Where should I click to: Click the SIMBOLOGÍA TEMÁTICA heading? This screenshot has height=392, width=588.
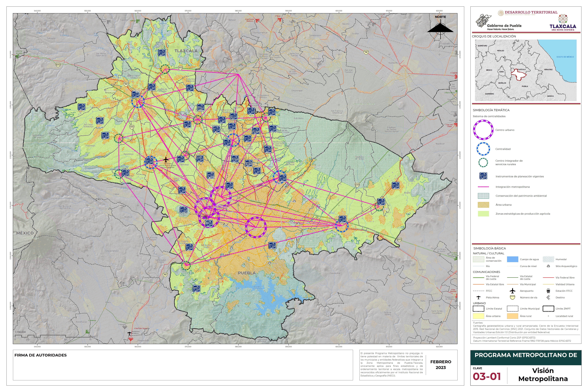point(491,110)
